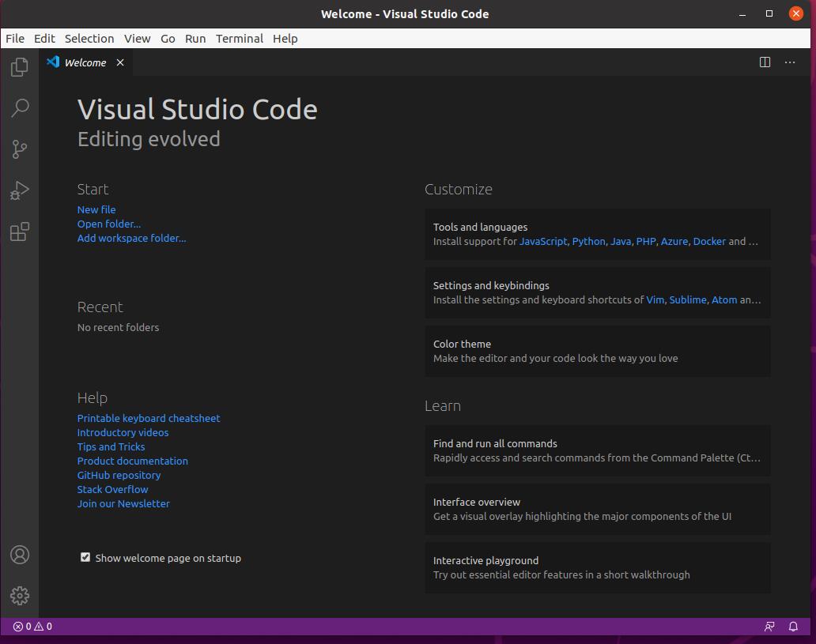Viewport: 816px width, 644px height.
Task: Install PHP support link
Action: click(x=646, y=241)
